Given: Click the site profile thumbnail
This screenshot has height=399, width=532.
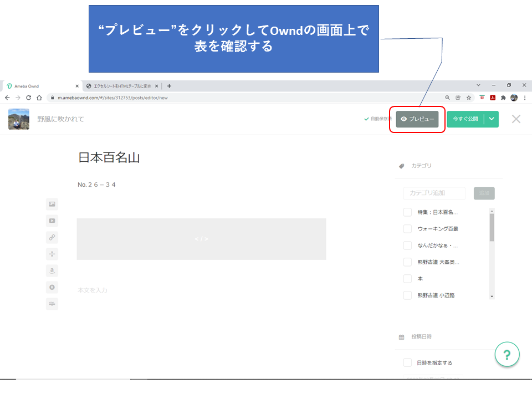Looking at the screenshot, I should point(19,119).
